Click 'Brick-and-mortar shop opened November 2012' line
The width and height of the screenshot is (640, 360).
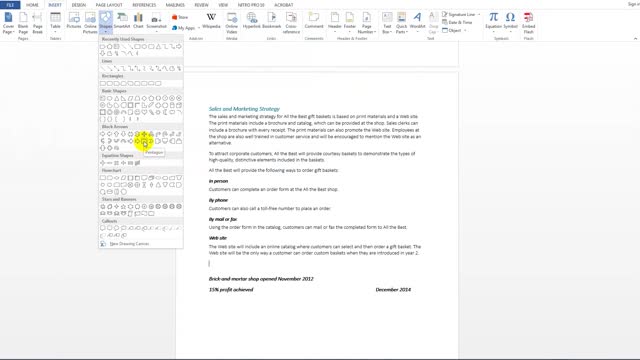click(261, 279)
